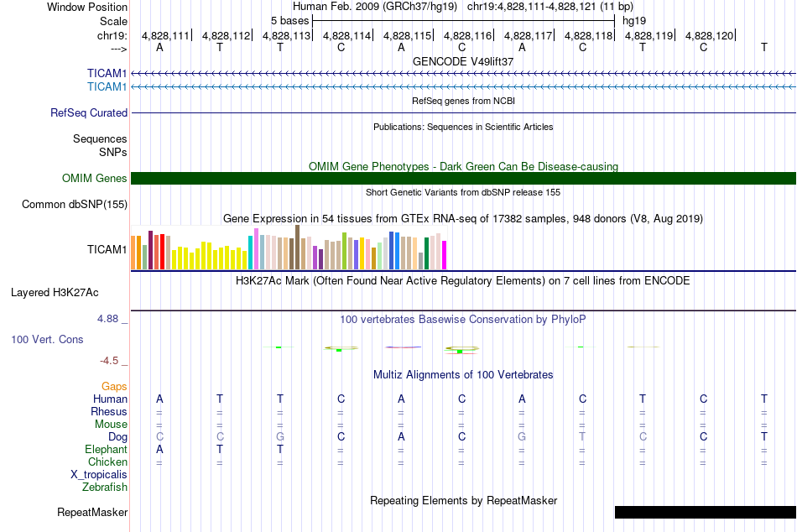Click the Chicken species label
This screenshot has width=797, height=532.
point(107,462)
